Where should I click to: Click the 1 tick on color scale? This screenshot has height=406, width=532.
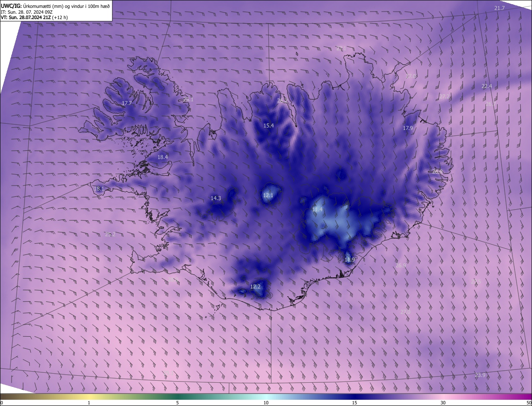(89, 403)
